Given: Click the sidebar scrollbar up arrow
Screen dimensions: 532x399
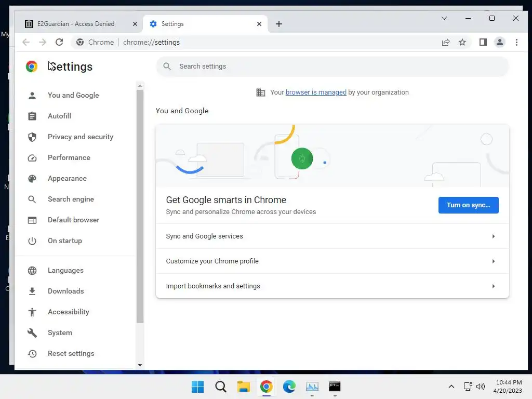Looking at the screenshot, I should pyautogui.click(x=140, y=86).
